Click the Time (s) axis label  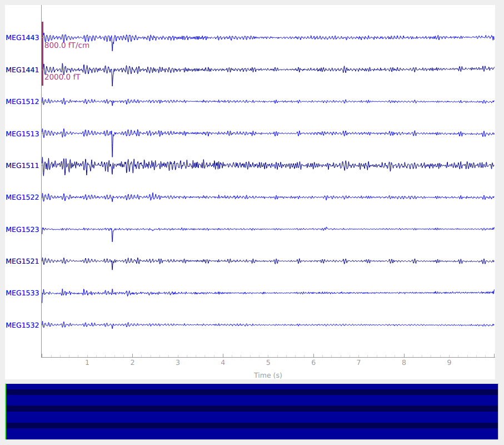coord(268,375)
